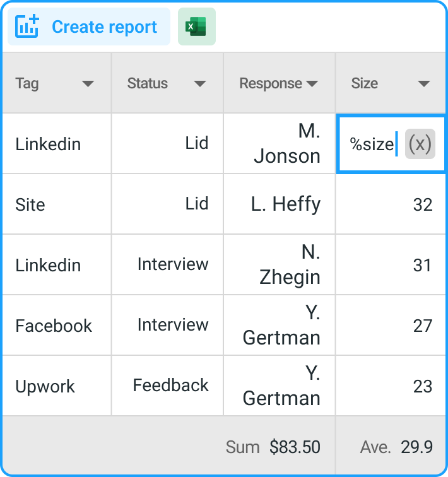Click the Create report chart icon

tap(27, 26)
